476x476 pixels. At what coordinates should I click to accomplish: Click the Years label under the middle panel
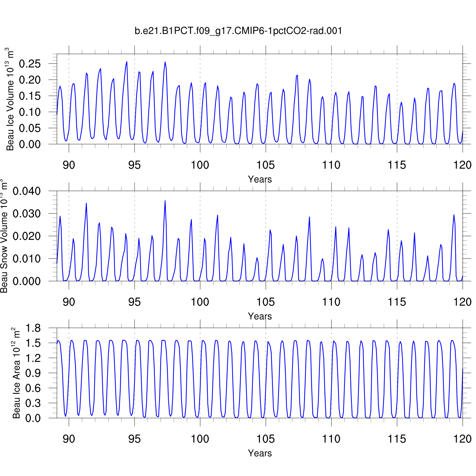(260, 316)
